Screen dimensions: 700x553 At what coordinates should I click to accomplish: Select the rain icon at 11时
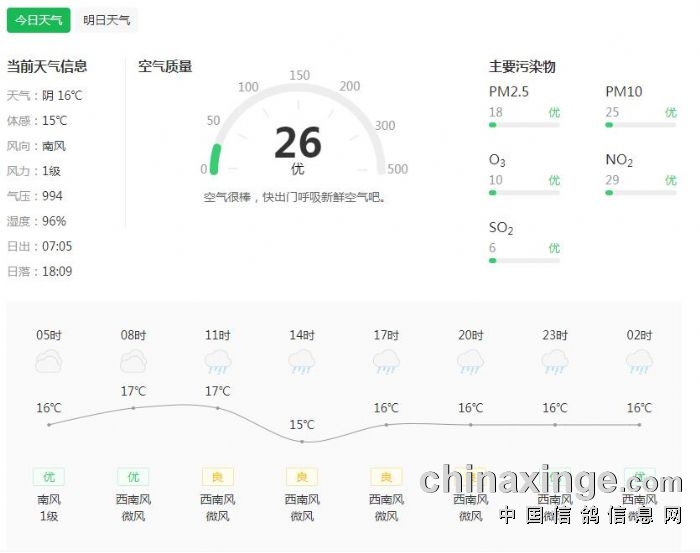click(x=217, y=362)
